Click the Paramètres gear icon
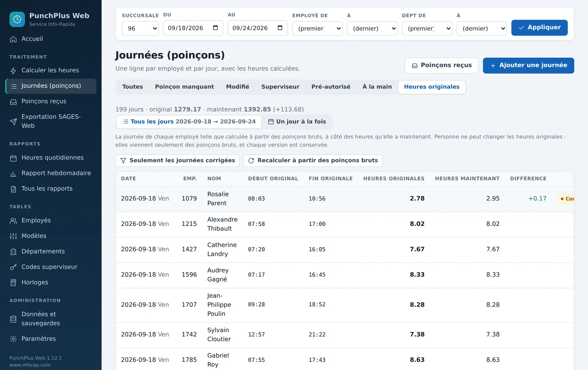The width and height of the screenshot is (588, 370). tap(13, 339)
